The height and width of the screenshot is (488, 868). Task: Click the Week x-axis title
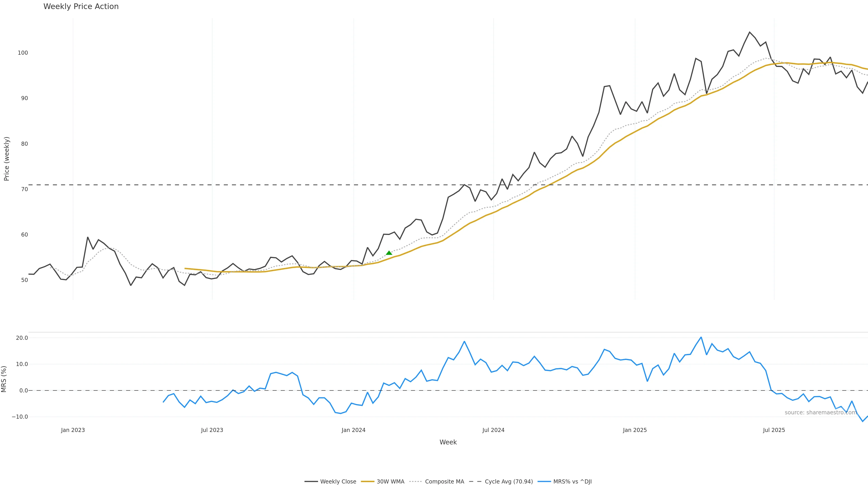pos(448,442)
